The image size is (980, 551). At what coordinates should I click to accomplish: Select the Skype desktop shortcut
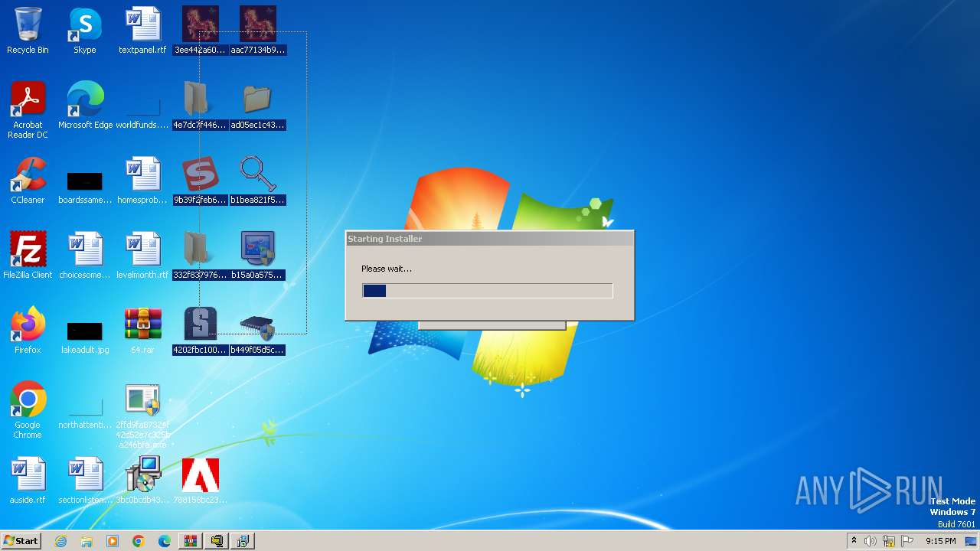click(x=85, y=31)
